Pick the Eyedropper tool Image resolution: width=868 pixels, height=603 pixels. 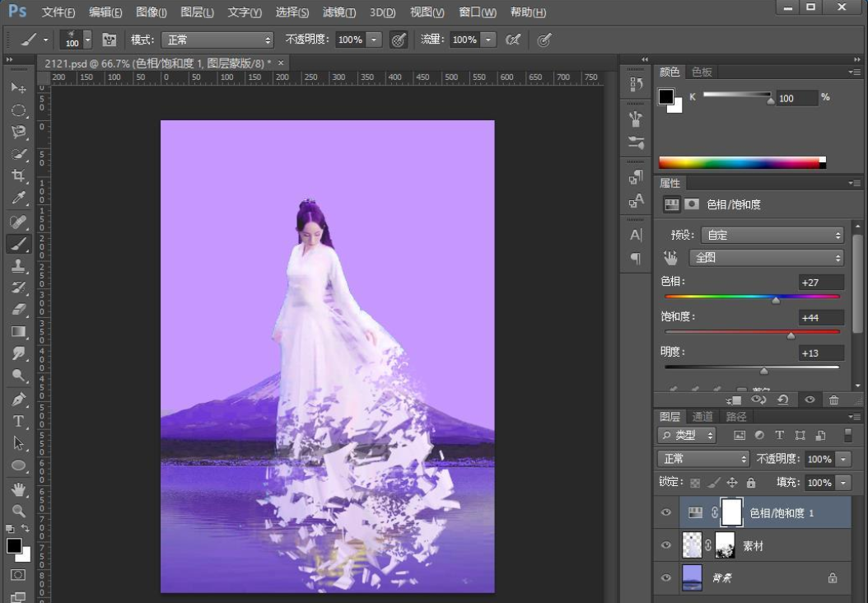point(18,199)
